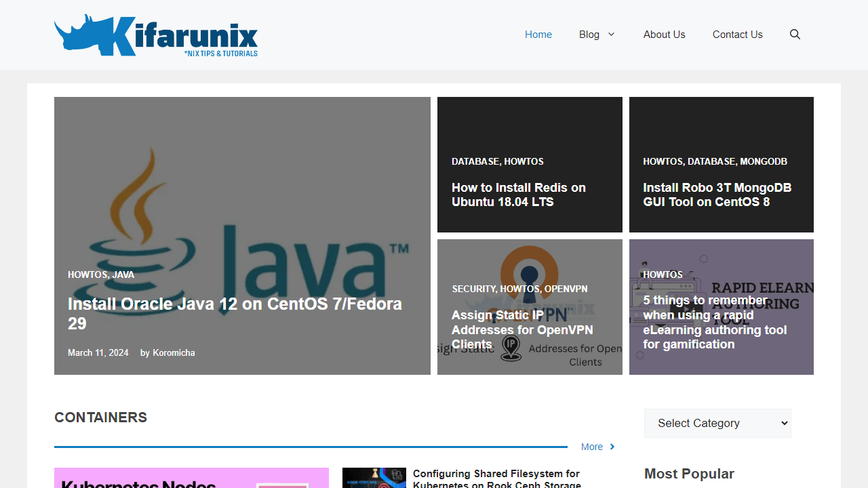Open the search via magnifier icon
Screen dimensions: 868x488
pos(794,34)
